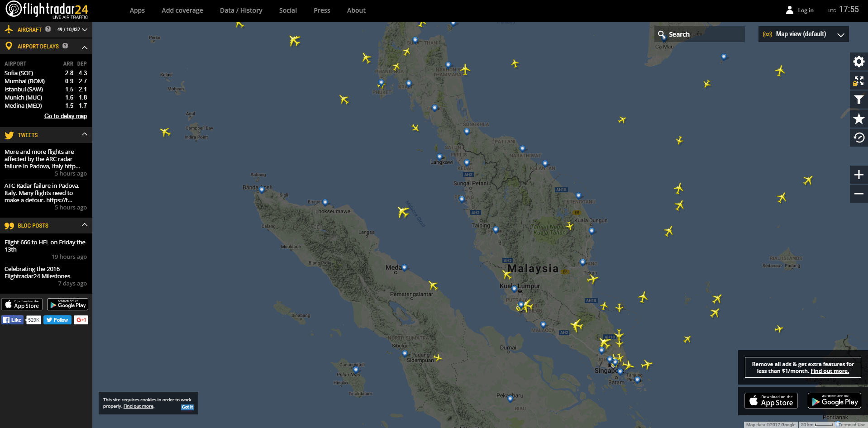Click the G+1 button

point(81,320)
